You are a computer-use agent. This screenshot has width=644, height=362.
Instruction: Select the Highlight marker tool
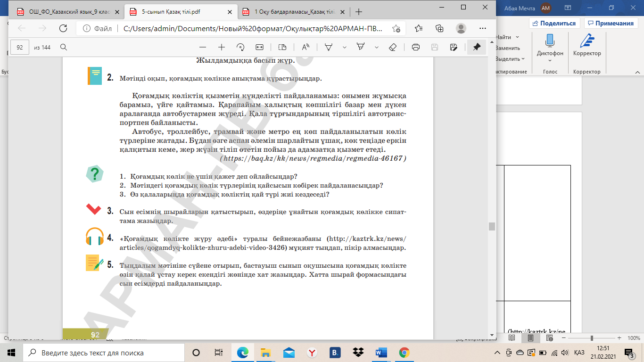pos(361,47)
